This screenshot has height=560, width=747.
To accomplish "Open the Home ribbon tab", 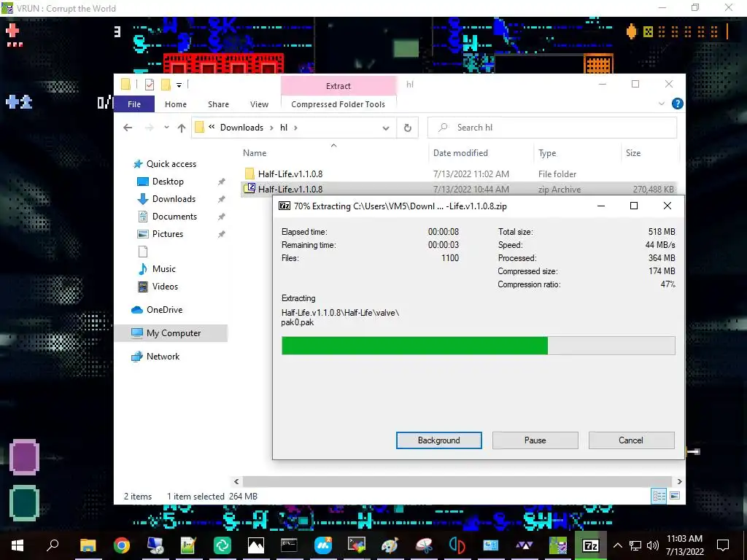I will 176,104.
